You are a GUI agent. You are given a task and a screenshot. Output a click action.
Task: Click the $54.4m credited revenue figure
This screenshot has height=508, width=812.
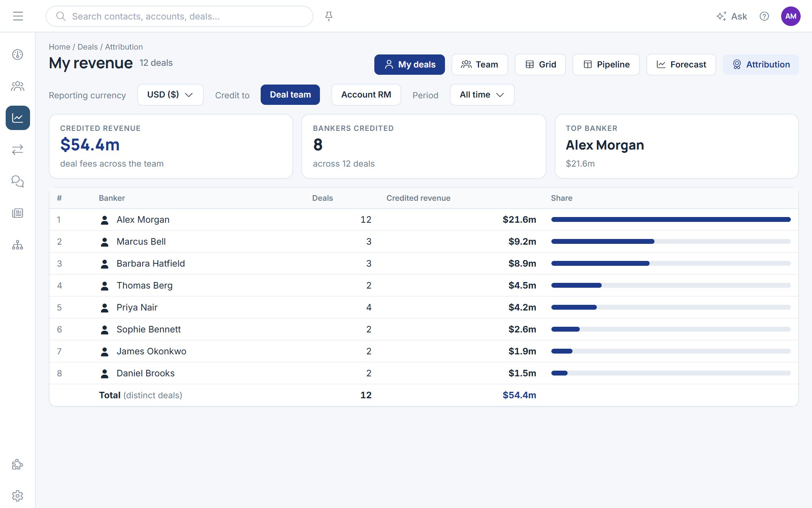[90, 145]
